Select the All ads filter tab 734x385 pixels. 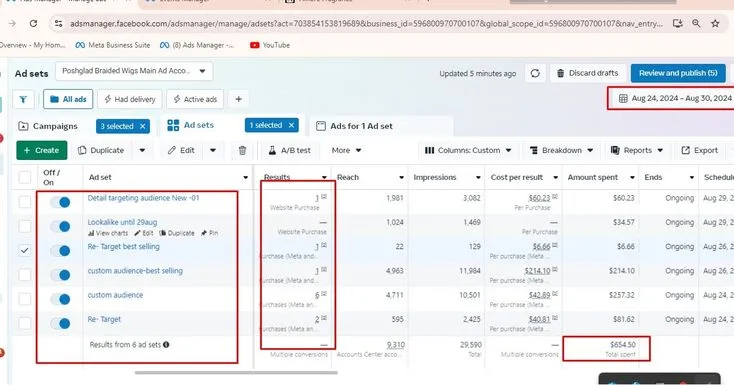tap(68, 99)
